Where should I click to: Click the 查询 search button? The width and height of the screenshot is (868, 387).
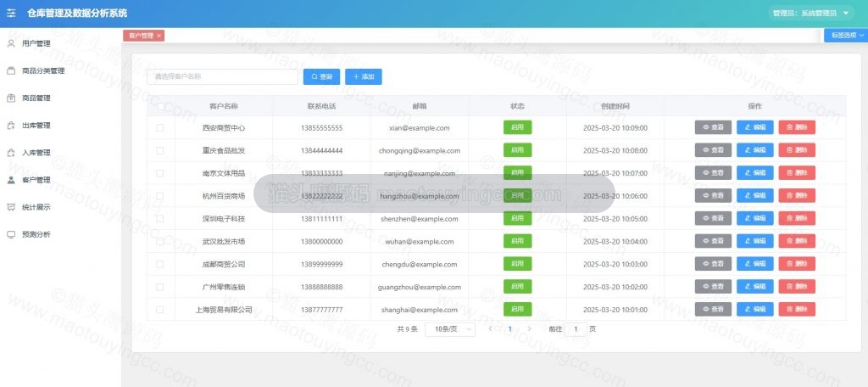click(x=321, y=76)
